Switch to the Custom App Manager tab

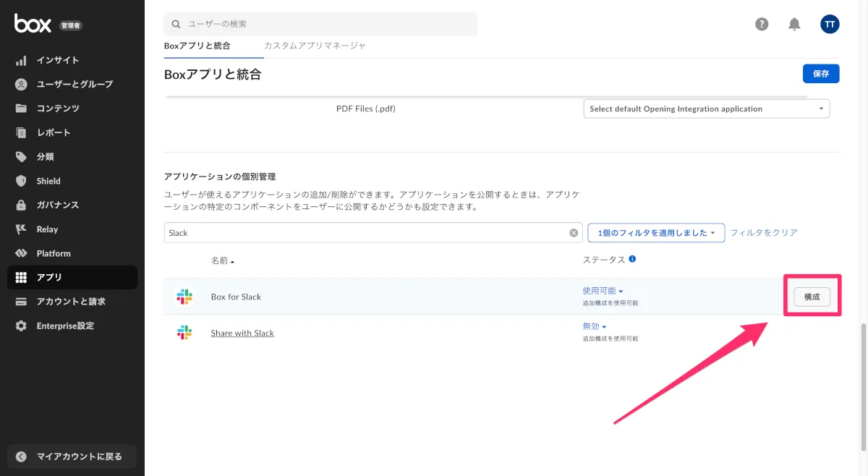coord(315,46)
